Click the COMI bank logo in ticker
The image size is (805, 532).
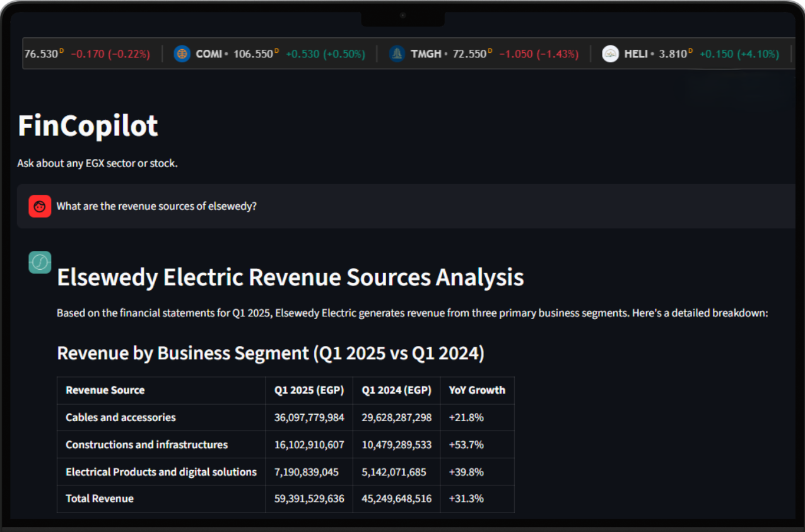tap(182, 54)
